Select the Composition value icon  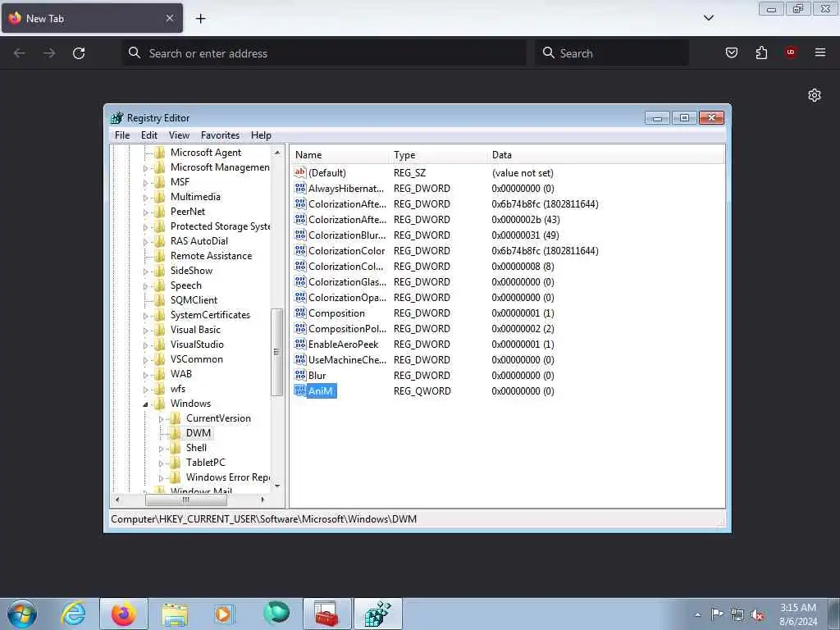300,313
